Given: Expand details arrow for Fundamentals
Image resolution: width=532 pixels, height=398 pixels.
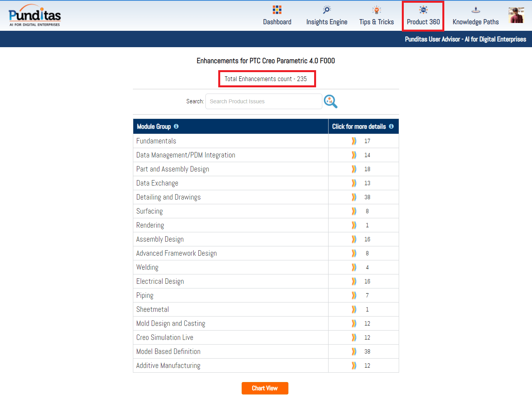Looking at the screenshot, I should pyautogui.click(x=354, y=141).
